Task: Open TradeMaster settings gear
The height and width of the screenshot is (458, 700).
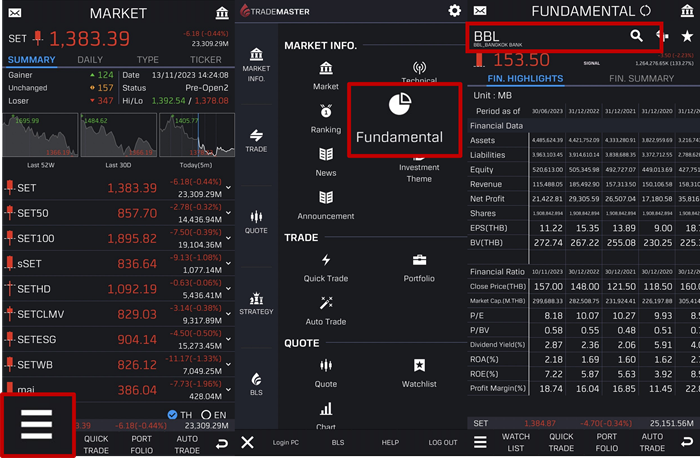Action: (x=454, y=11)
